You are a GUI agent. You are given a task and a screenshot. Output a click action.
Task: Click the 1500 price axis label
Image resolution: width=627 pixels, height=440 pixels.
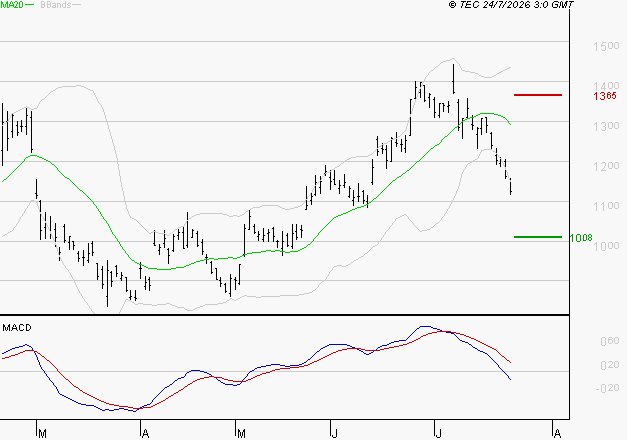pos(606,46)
